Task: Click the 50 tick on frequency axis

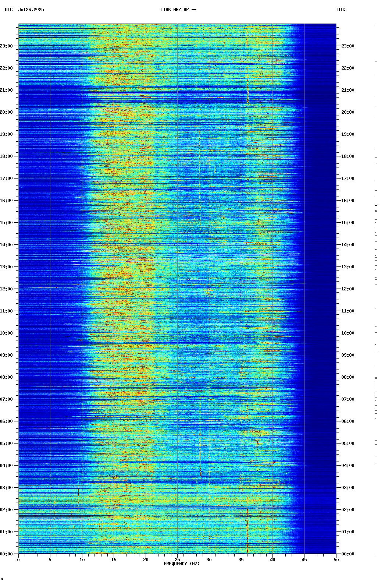Action: (336, 560)
